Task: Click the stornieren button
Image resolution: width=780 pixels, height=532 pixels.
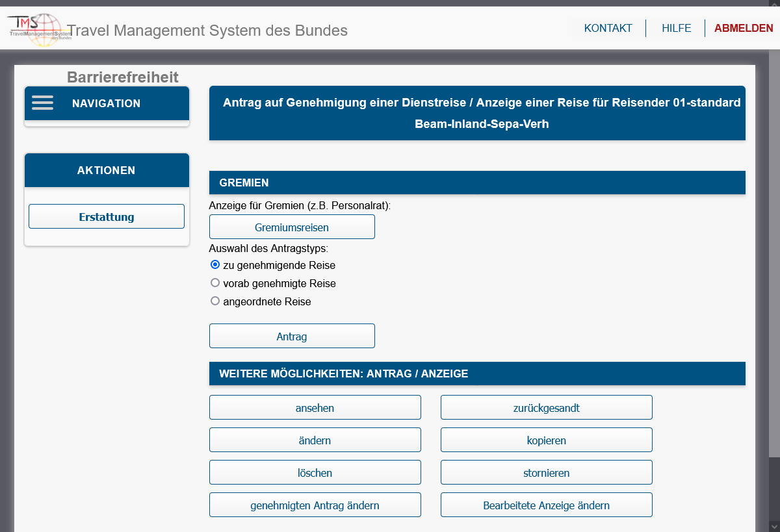Action: click(x=547, y=472)
